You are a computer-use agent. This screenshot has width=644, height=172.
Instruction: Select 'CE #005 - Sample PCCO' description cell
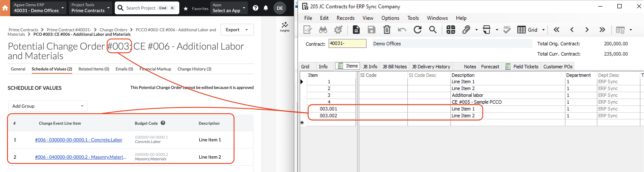coord(508,102)
